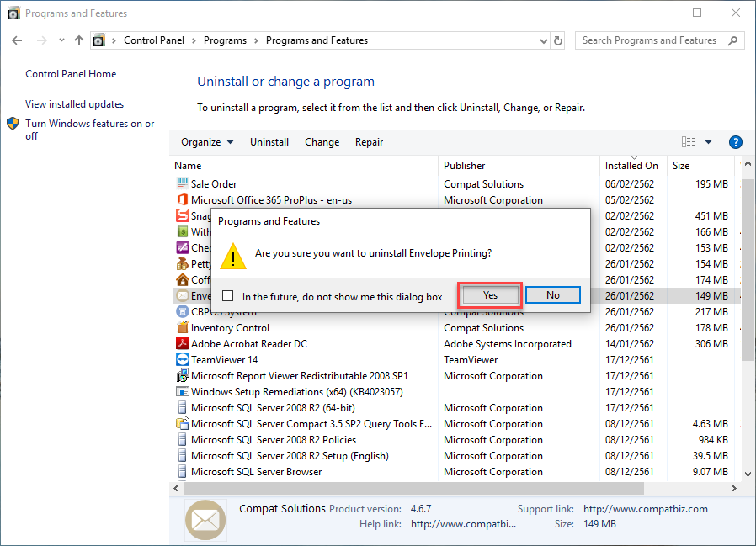The width and height of the screenshot is (756, 546).
Task: Click the Programs breadcrumb
Action: click(225, 40)
